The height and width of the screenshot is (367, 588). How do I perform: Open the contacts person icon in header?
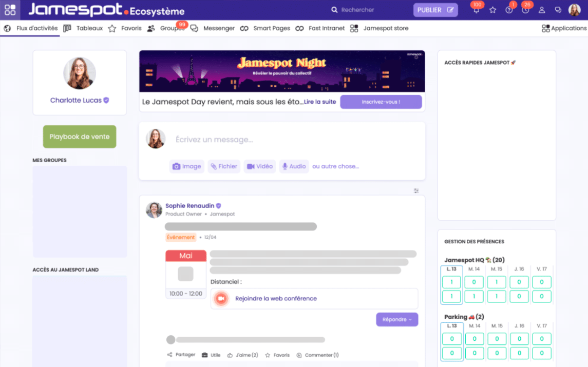pos(541,10)
